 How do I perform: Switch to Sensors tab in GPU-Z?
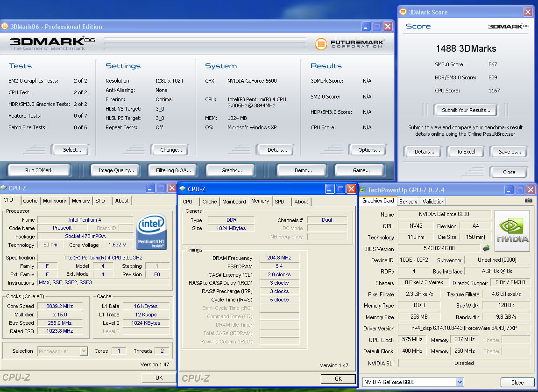pyautogui.click(x=408, y=202)
